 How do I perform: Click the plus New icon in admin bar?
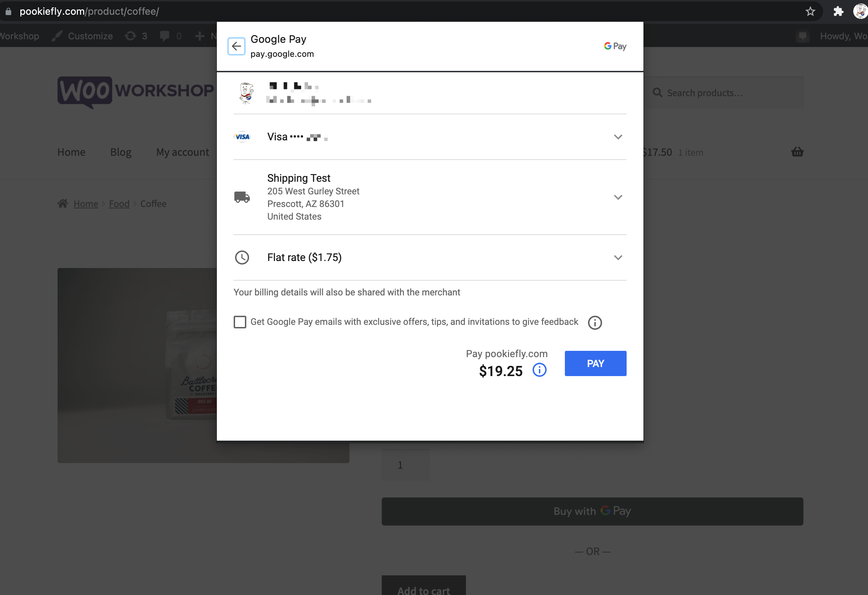point(200,36)
